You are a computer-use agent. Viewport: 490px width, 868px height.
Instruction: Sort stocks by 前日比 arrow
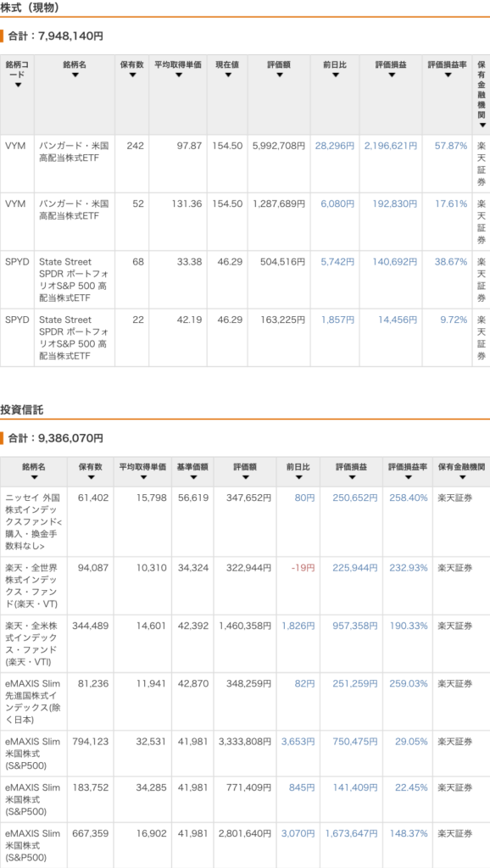pyautogui.click(x=335, y=75)
